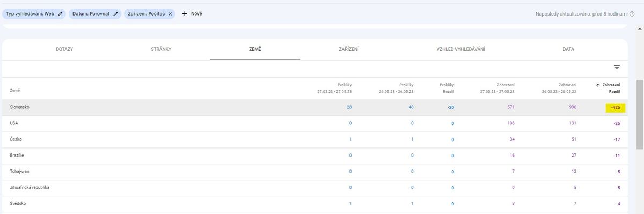Open the ZAŘÍZENÍ tab
The image size is (644, 214).
click(349, 49)
